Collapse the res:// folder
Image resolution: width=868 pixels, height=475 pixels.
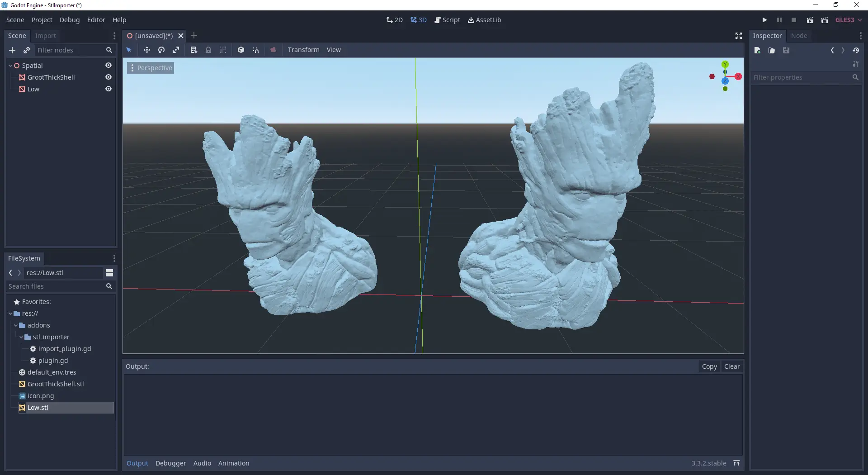(x=10, y=313)
